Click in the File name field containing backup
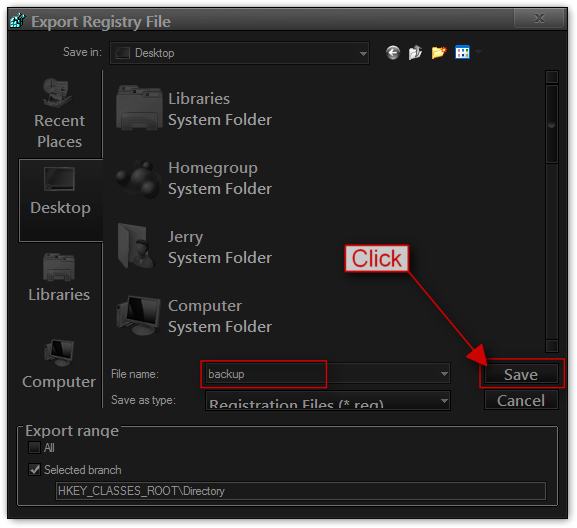 coord(328,374)
